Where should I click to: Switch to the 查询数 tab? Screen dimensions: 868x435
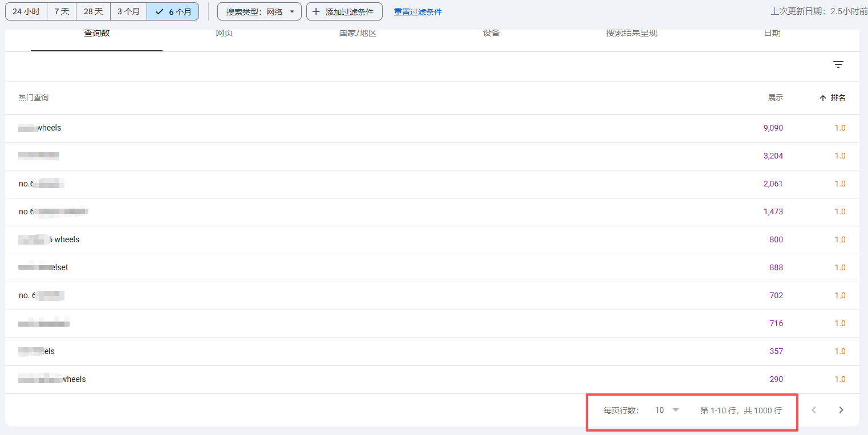pyautogui.click(x=96, y=34)
